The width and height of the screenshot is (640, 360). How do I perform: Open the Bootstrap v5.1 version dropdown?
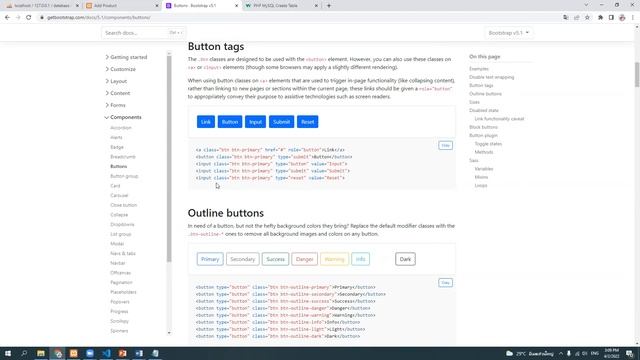click(509, 33)
